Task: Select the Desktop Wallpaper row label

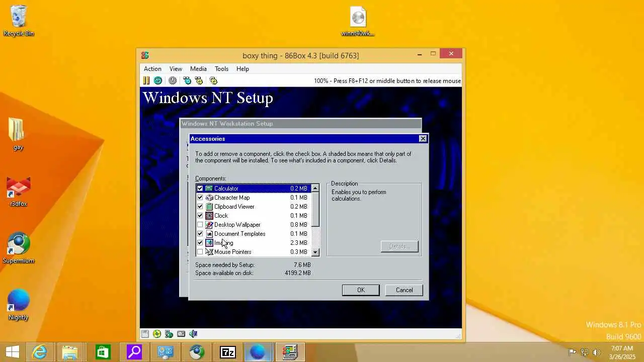Action: point(237,225)
